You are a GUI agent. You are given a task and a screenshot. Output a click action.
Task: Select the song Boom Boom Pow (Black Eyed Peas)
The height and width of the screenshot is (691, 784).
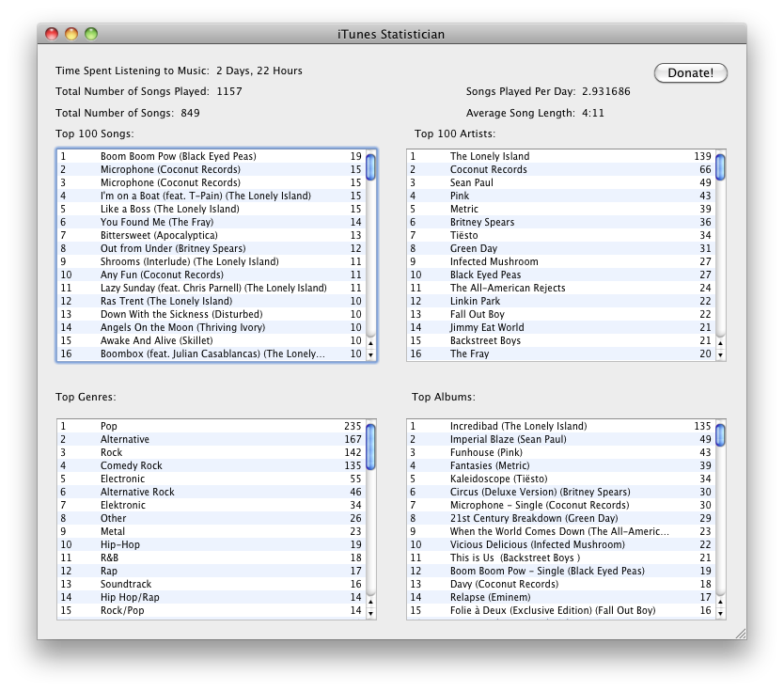[212, 156]
